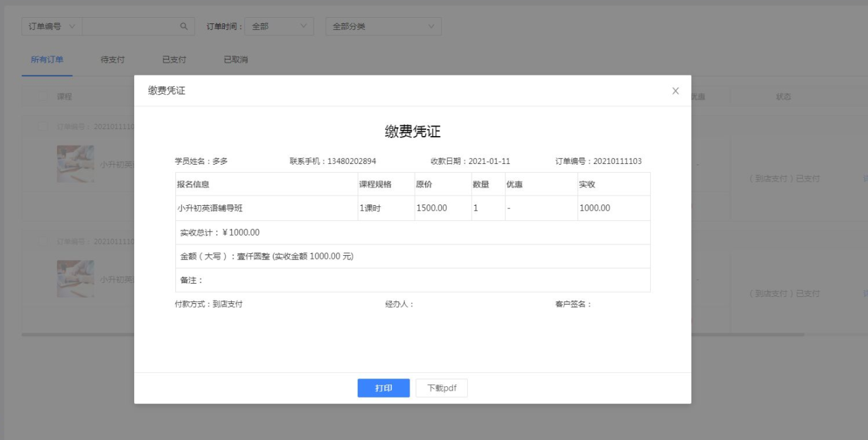Tick the select-all checkbox beside 课程 header
The width and height of the screenshot is (868, 440).
click(x=42, y=97)
